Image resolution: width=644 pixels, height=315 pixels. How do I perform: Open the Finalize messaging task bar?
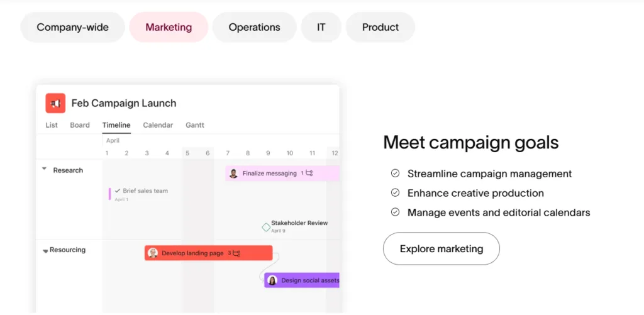[282, 174]
